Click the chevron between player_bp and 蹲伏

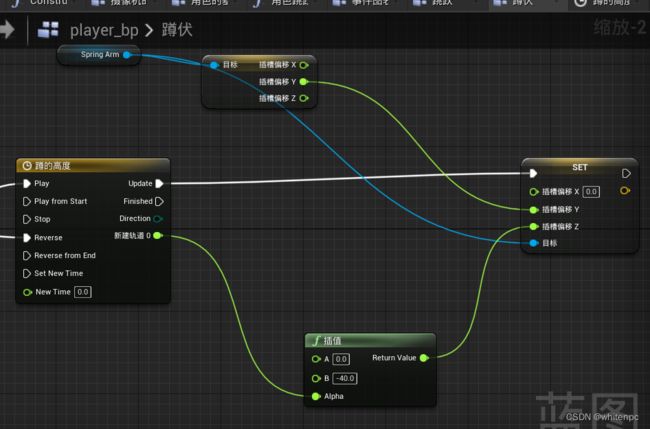[149, 30]
